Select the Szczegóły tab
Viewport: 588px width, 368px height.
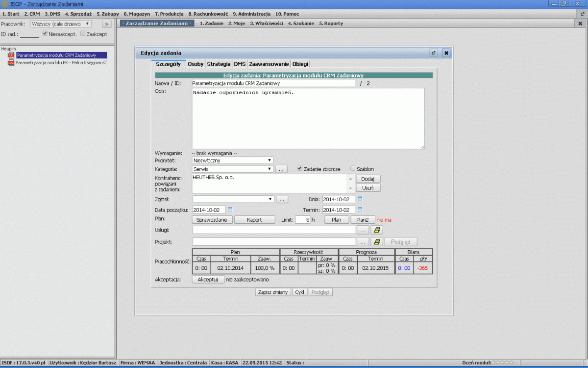(x=168, y=64)
